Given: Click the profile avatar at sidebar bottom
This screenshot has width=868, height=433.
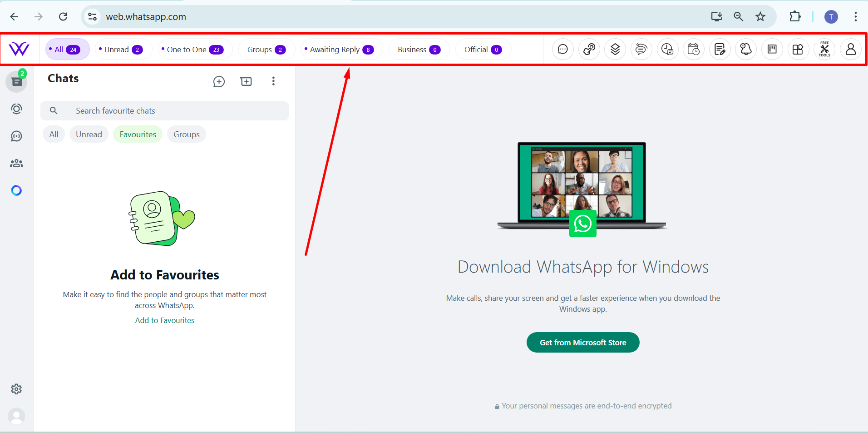Looking at the screenshot, I should click(x=17, y=416).
